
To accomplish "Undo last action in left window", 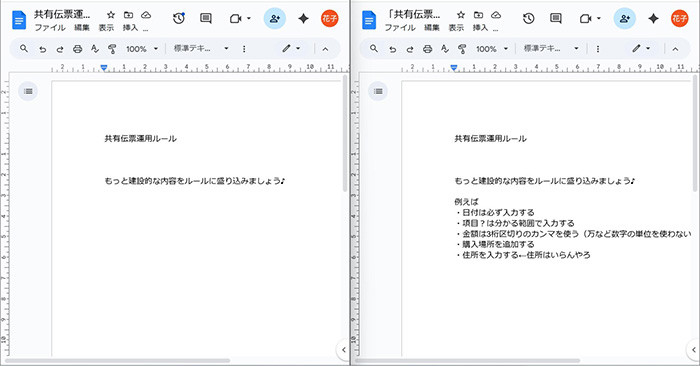I will 42,49.
